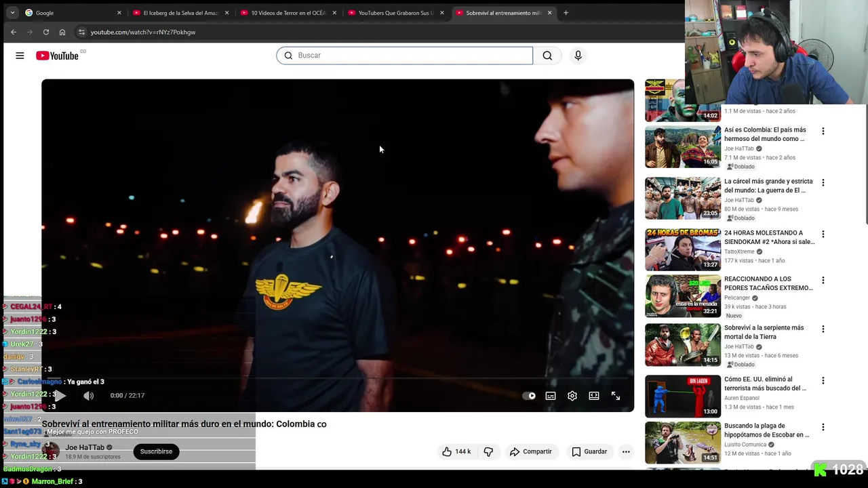
Task: Click the address bar URL youtube.com/watch
Action: click(143, 32)
